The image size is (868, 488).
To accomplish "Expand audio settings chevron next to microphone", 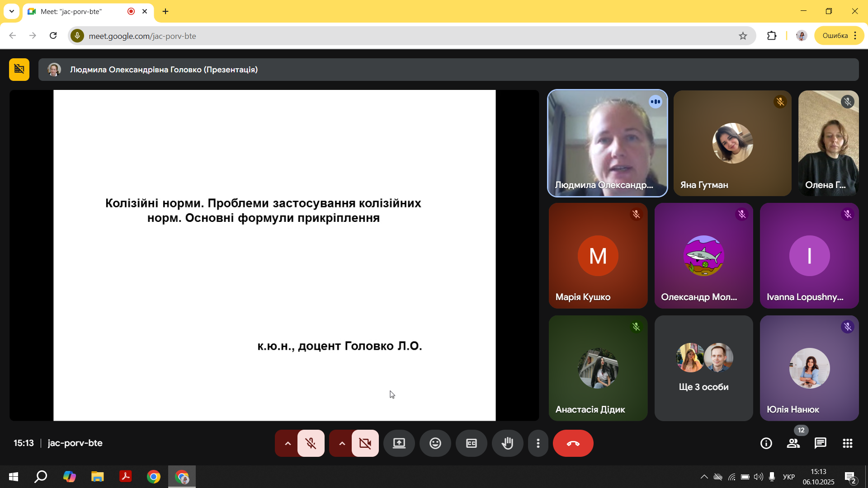I will tap(288, 443).
